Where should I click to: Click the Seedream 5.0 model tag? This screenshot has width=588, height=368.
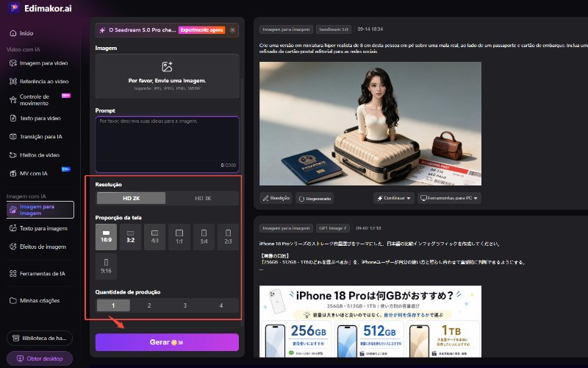tap(334, 29)
